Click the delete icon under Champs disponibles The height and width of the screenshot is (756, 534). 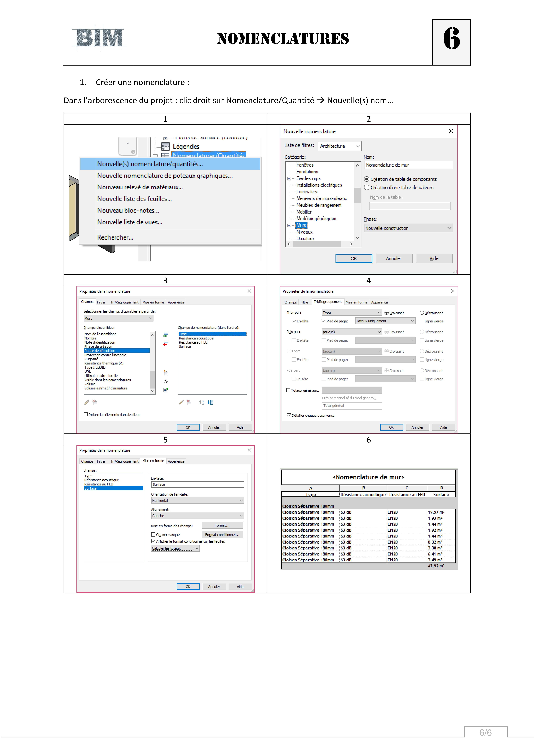(95, 402)
